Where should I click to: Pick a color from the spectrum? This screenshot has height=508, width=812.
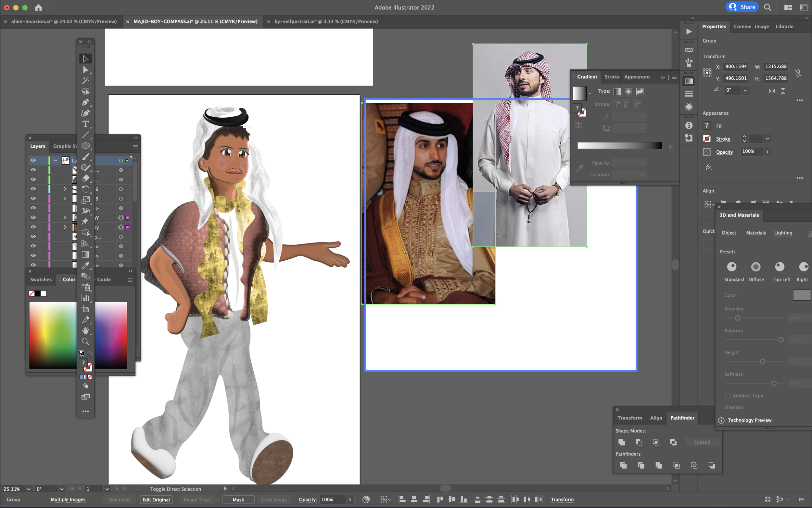point(78,335)
